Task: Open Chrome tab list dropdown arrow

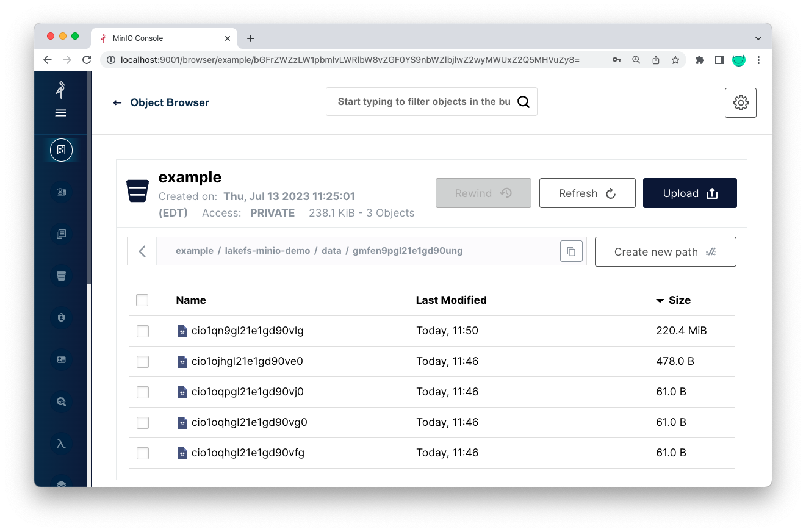Action: (758, 38)
